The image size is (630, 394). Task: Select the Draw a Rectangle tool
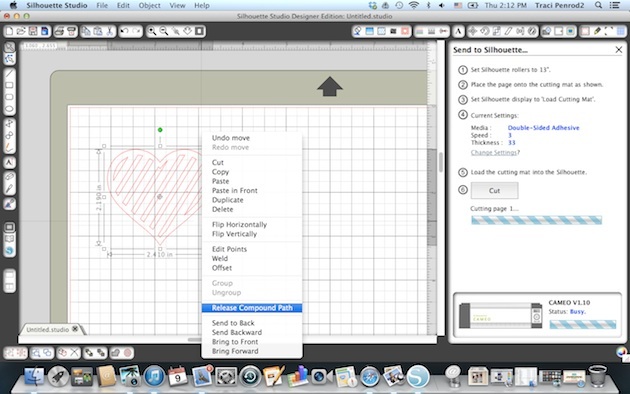click(9, 85)
